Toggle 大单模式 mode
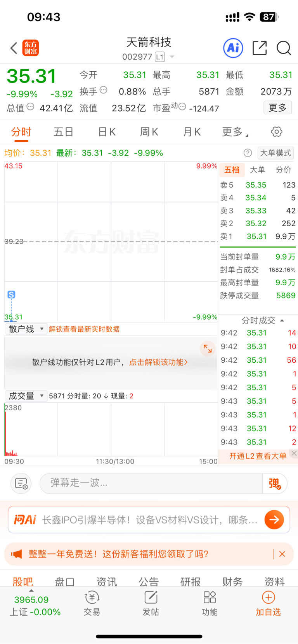 pos(275,153)
